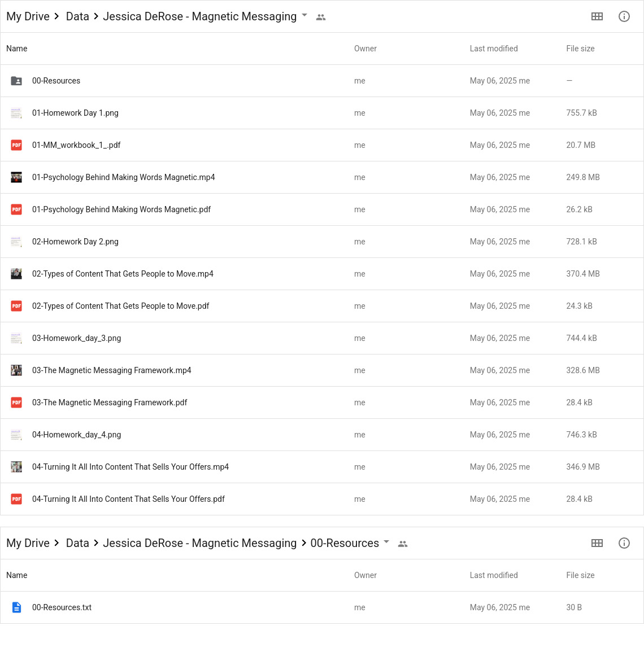
Task: Select file name 01-MM_workbook_1_.pdf
Action: [x=76, y=145]
